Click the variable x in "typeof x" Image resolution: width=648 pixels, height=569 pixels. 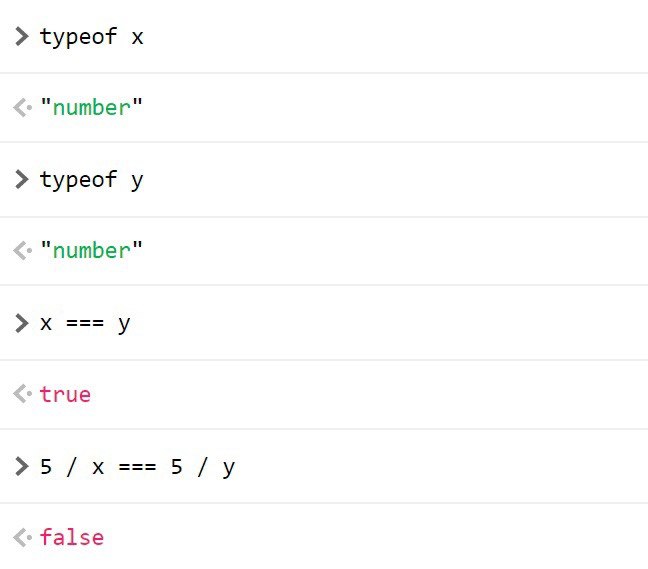137,37
